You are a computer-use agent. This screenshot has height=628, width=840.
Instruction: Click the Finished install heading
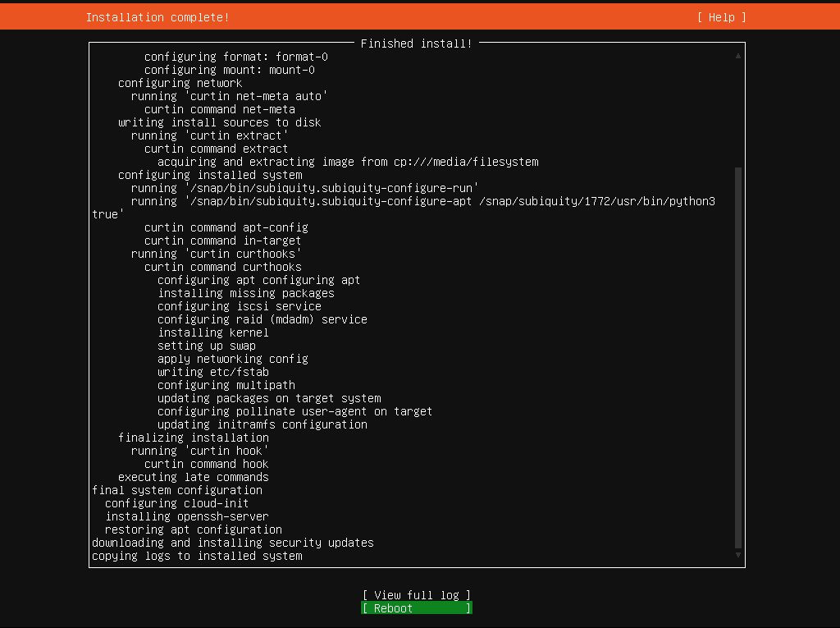(416, 44)
